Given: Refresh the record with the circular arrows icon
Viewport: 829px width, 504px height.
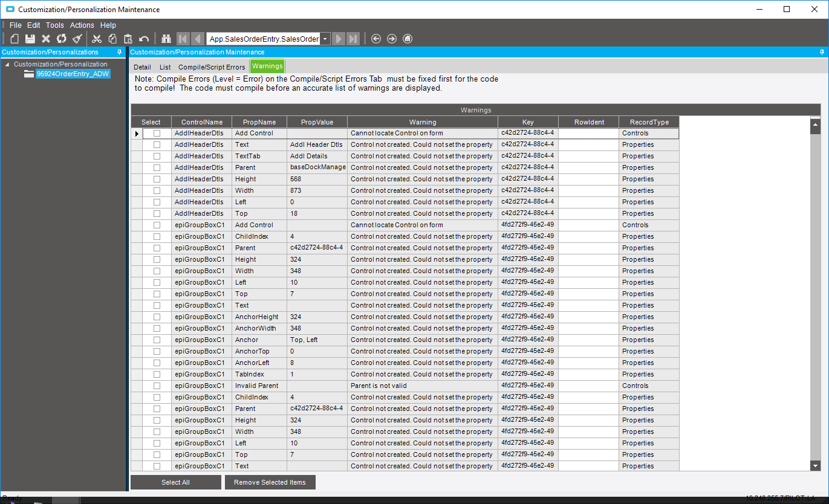Looking at the screenshot, I should click(x=62, y=39).
